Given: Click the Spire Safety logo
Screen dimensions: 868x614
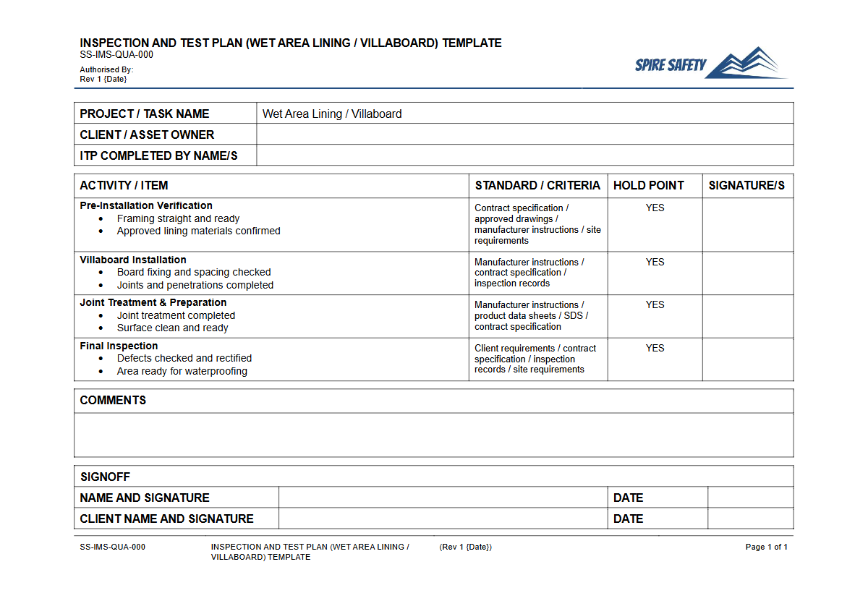Looking at the screenshot, I should [712, 63].
